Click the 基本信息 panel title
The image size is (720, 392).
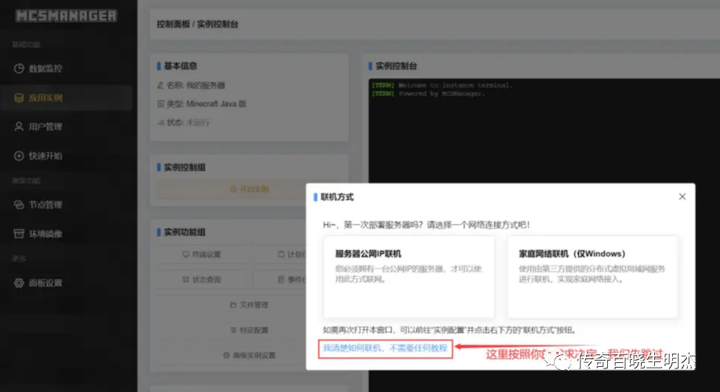click(x=180, y=66)
